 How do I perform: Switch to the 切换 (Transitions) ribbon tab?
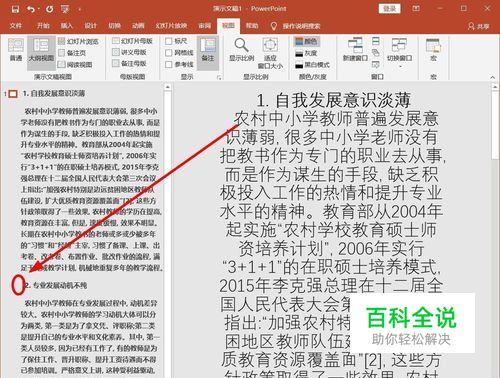point(114,26)
